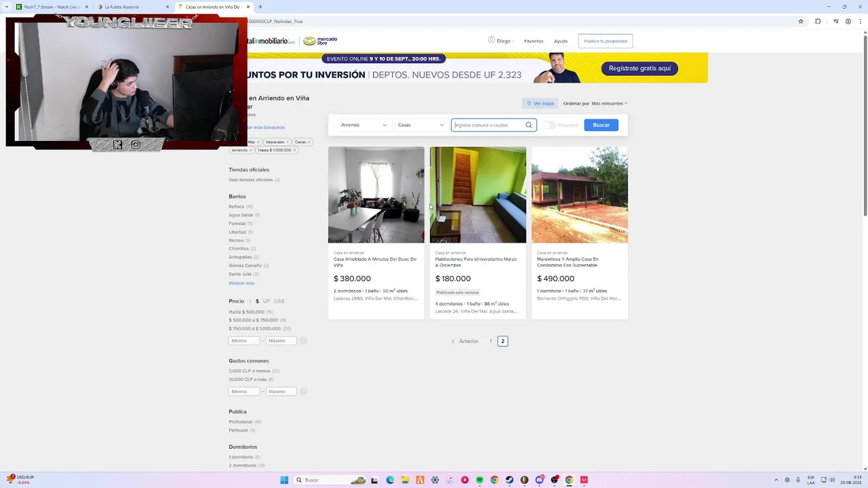868x488 pixels.
Task: Filter by Reñaca barrio
Action: click(241, 206)
